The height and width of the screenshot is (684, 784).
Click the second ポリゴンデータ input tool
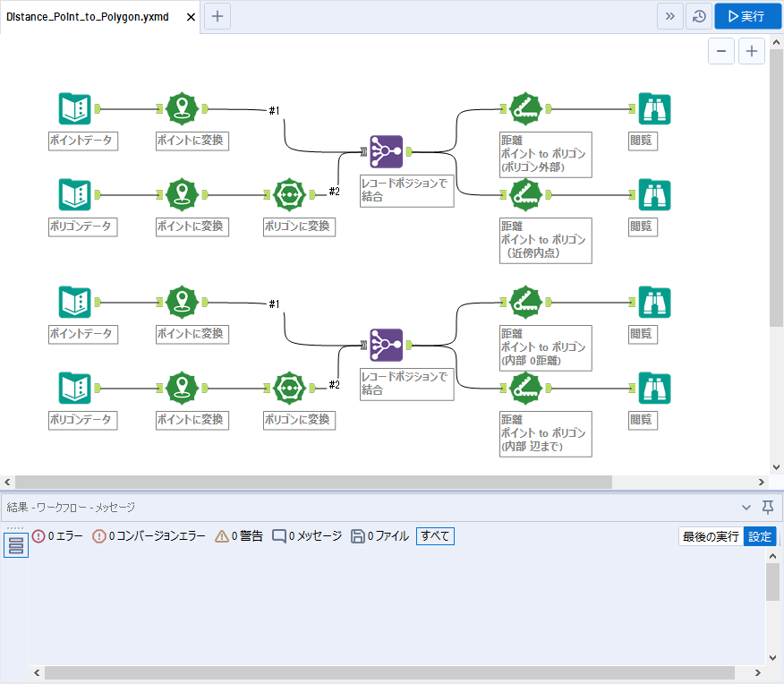coord(74,388)
